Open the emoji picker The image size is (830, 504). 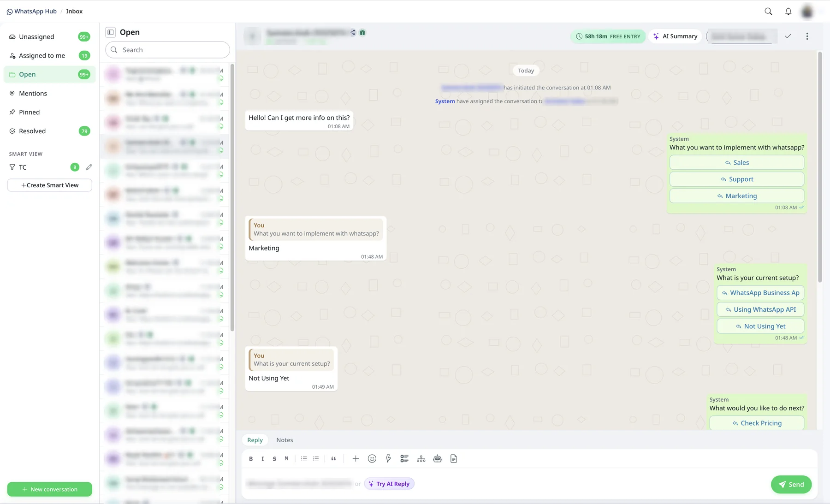(x=372, y=459)
